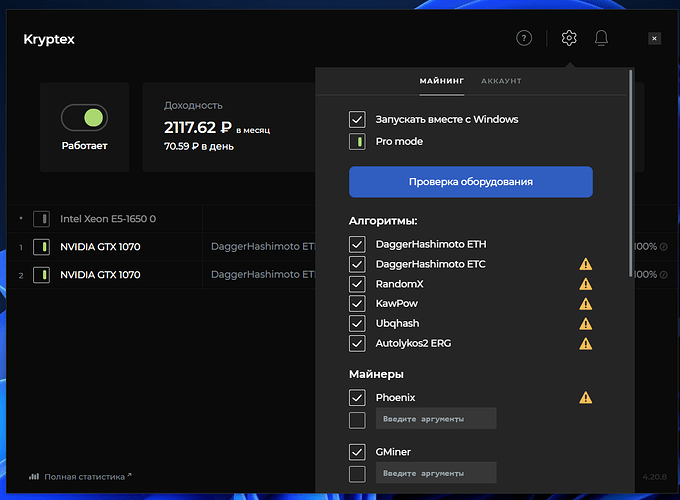Toggle first NVIDIA GTX 1070 switch

42,247
